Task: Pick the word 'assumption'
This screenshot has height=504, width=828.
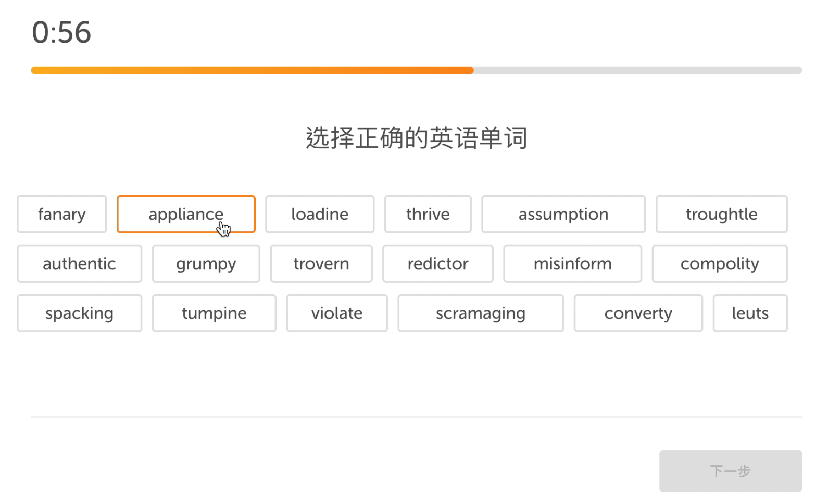Action: tap(563, 214)
